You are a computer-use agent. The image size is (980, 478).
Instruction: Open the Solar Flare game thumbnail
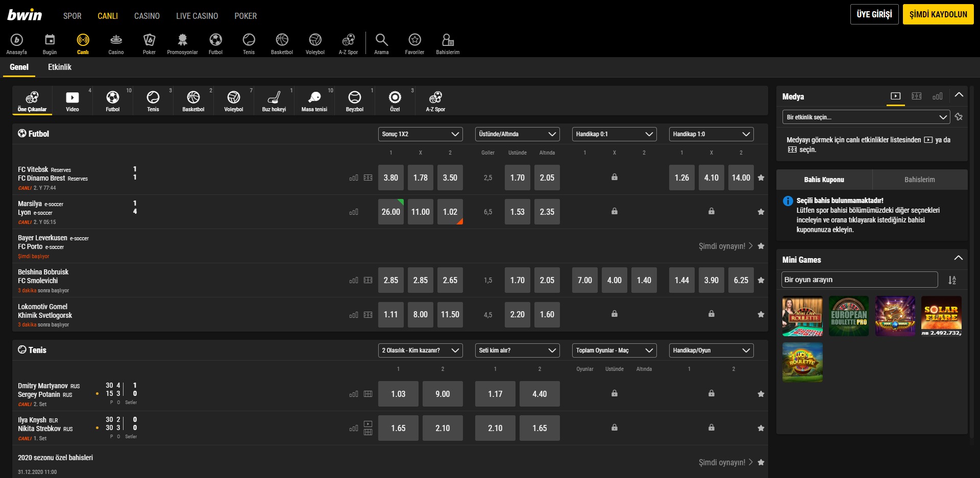[x=941, y=316]
